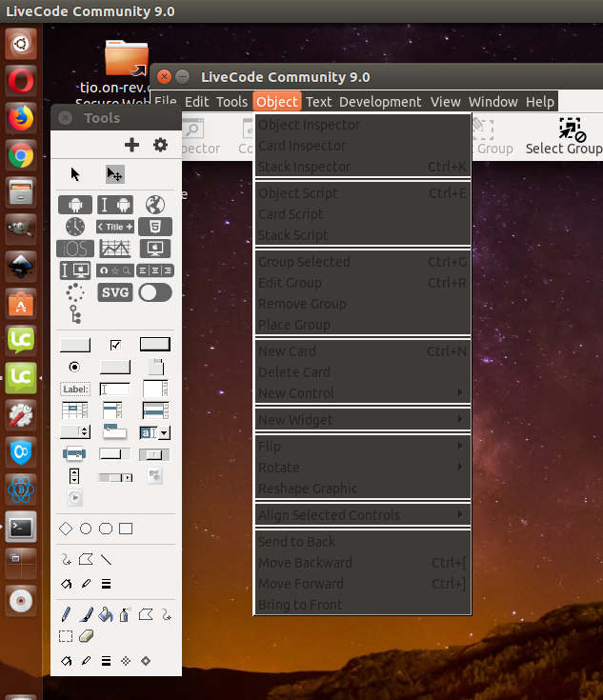Open the Development menu

(x=379, y=102)
